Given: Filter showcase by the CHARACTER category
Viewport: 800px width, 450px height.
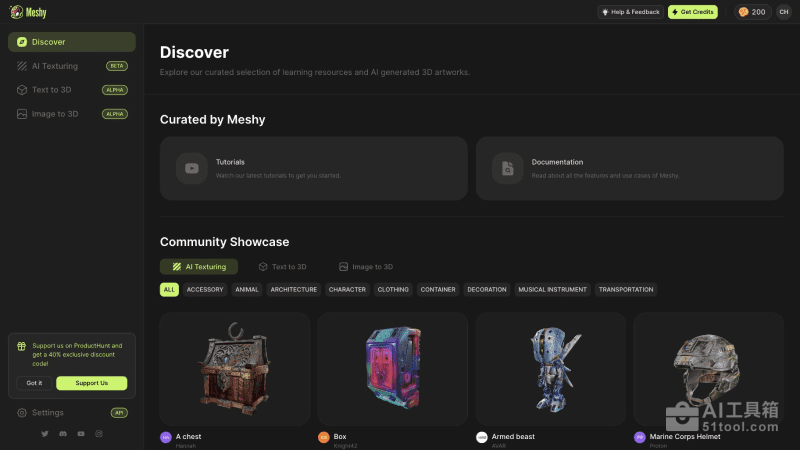Looking at the screenshot, I should coord(347,290).
